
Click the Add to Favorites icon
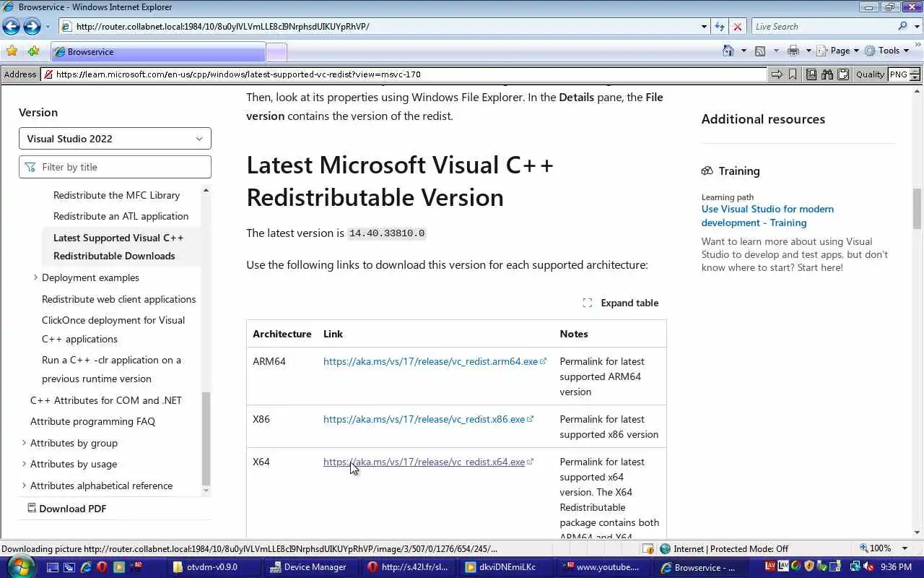[33, 51]
